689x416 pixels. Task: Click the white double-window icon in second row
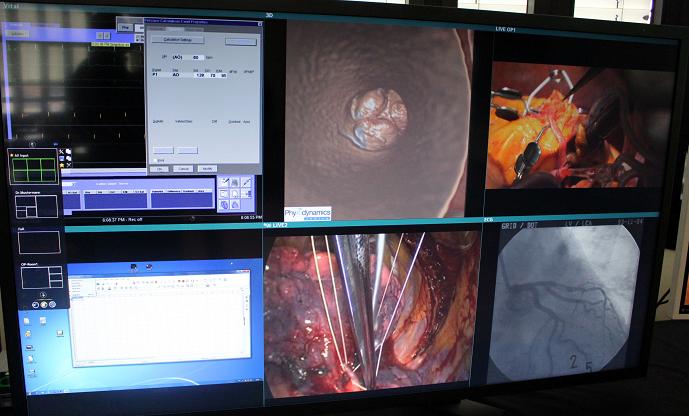(69, 159)
